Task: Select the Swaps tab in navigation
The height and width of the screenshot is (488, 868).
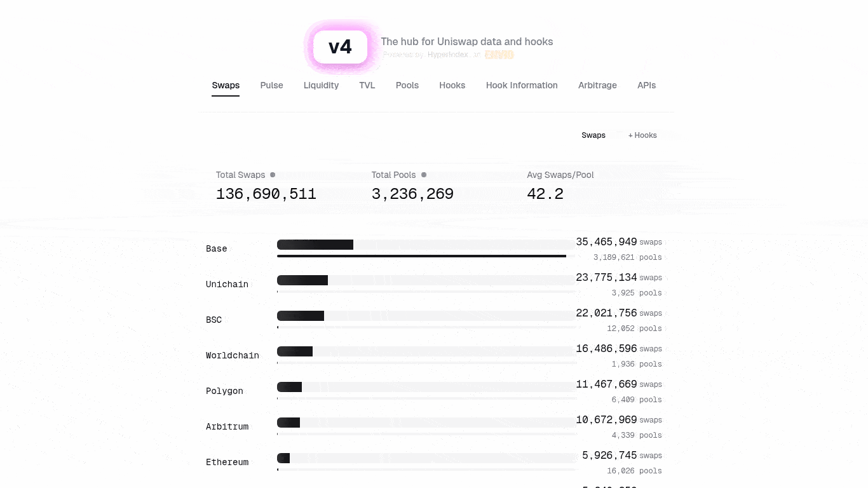Action: pos(226,85)
